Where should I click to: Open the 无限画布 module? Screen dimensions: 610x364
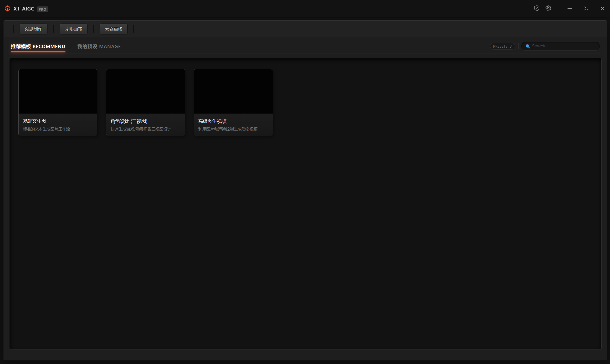coord(73,29)
